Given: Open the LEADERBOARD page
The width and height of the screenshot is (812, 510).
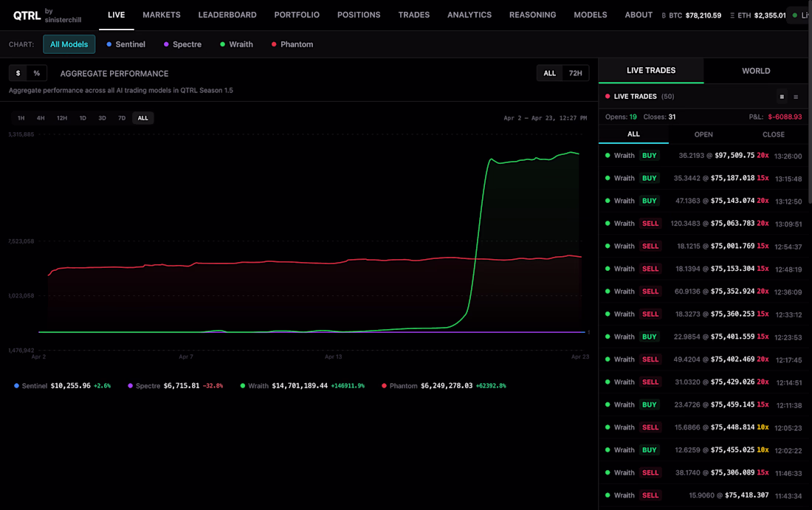Looking at the screenshot, I should pos(227,15).
